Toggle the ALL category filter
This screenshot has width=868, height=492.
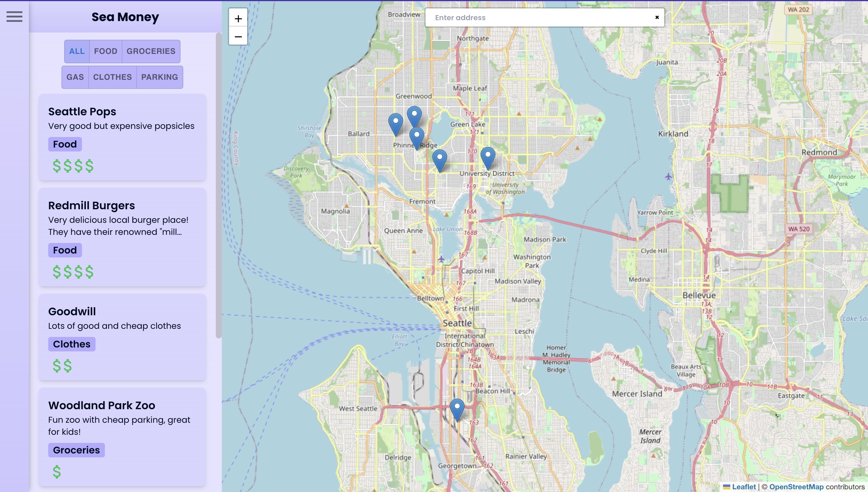point(77,51)
